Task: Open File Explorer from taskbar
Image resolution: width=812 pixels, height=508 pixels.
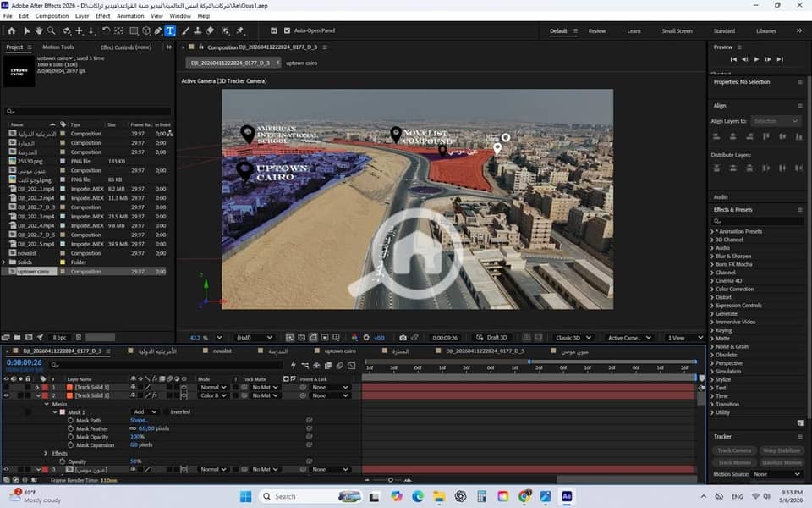Action: [439, 496]
